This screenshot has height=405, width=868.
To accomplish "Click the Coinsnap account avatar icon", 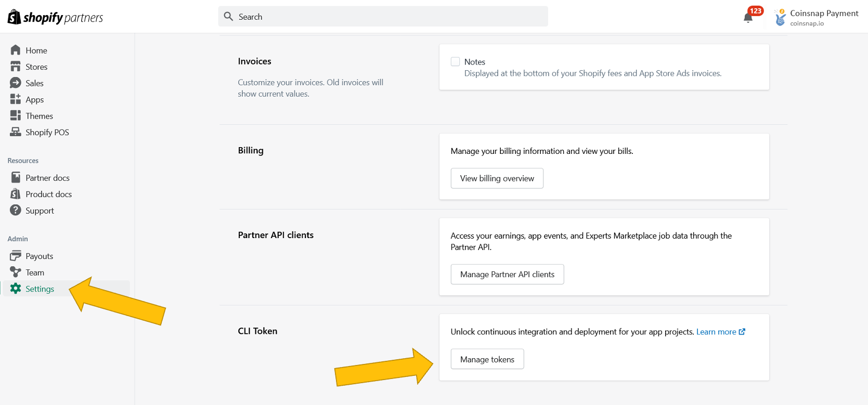I will pyautogui.click(x=780, y=17).
